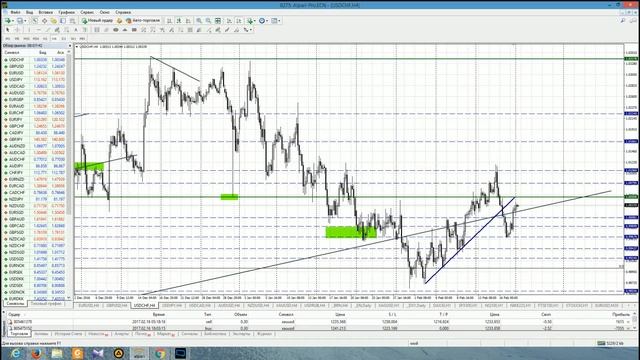The width and height of the screenshot is (640, 360).
Task: Select the Vertical Line drawing tool
Action: pyautogui.click(x=29, y=30)
